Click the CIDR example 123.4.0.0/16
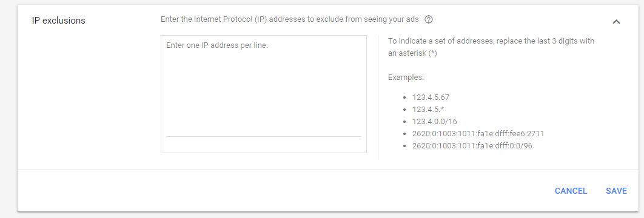Screen dimensions: 644x218 click(x=435, y=122)
